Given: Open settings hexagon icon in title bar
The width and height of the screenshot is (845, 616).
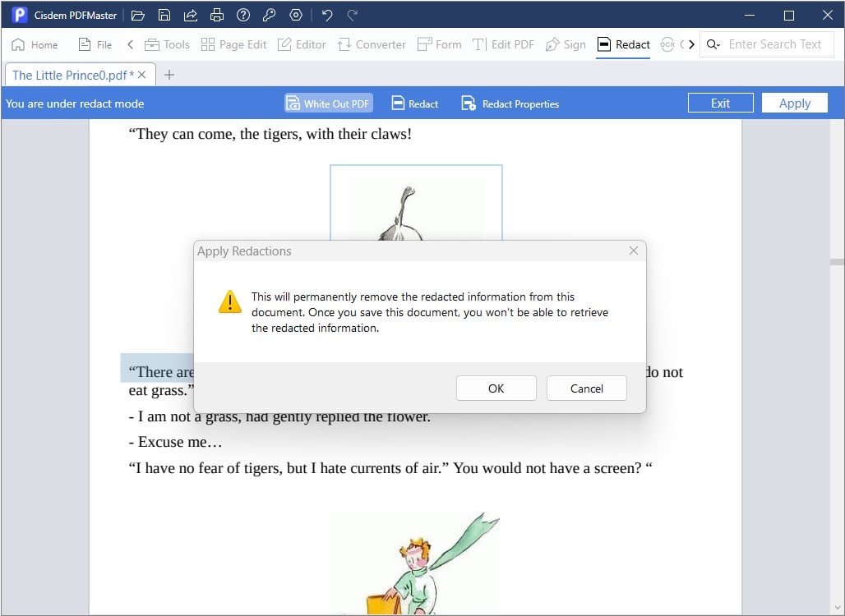Looking at the screenshot, I should point(296,15).
